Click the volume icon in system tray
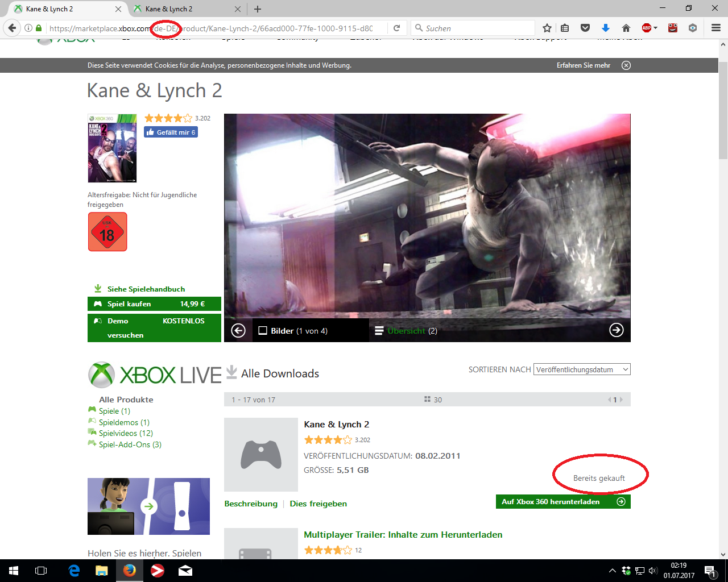The image size is (728, 582). (653, 571)
